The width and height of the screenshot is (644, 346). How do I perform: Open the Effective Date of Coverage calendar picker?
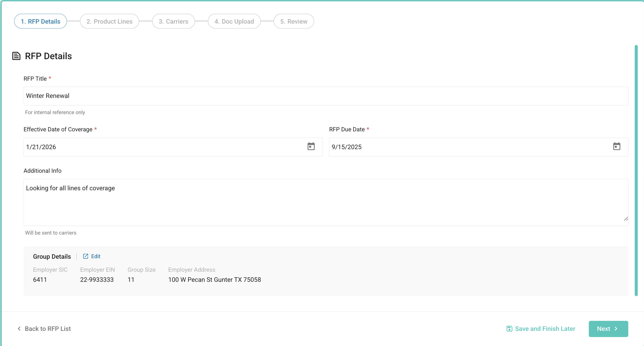tap(311, 146)
